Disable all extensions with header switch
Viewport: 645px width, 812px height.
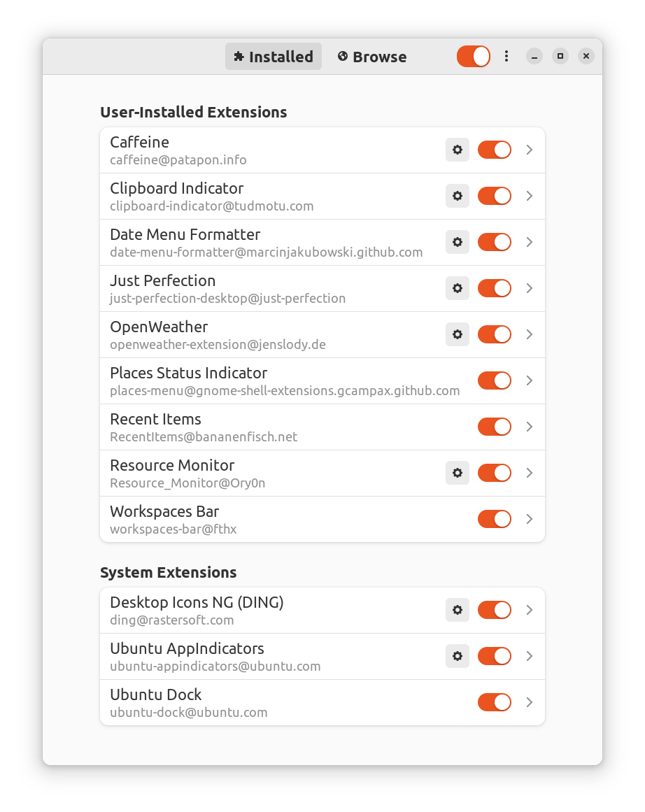pyautogui.click(x=473, y=56)
